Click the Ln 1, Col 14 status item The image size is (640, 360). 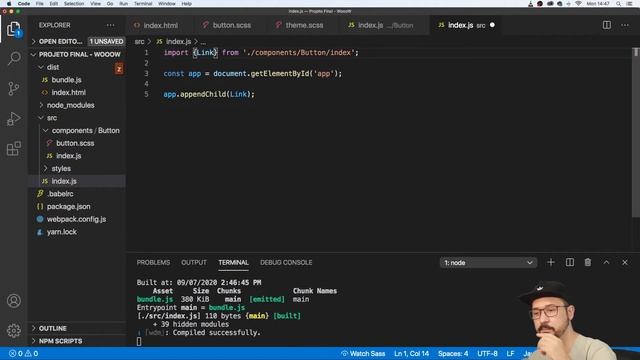411,353
